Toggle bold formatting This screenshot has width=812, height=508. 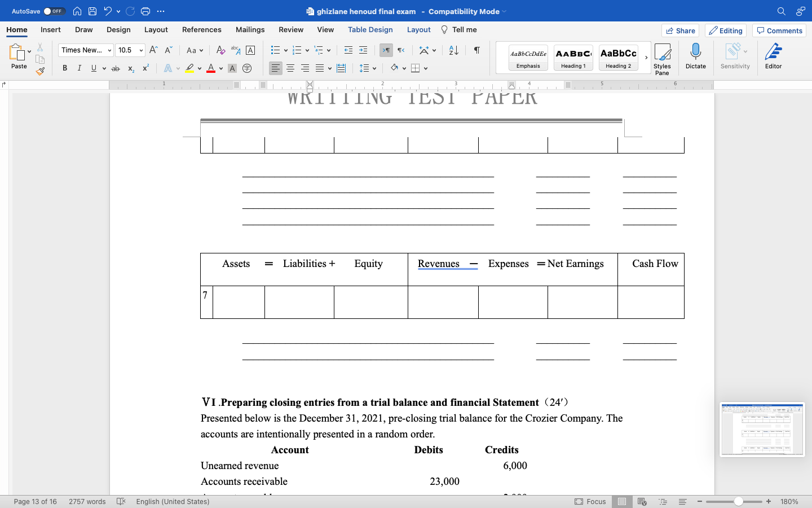point(64,68)
